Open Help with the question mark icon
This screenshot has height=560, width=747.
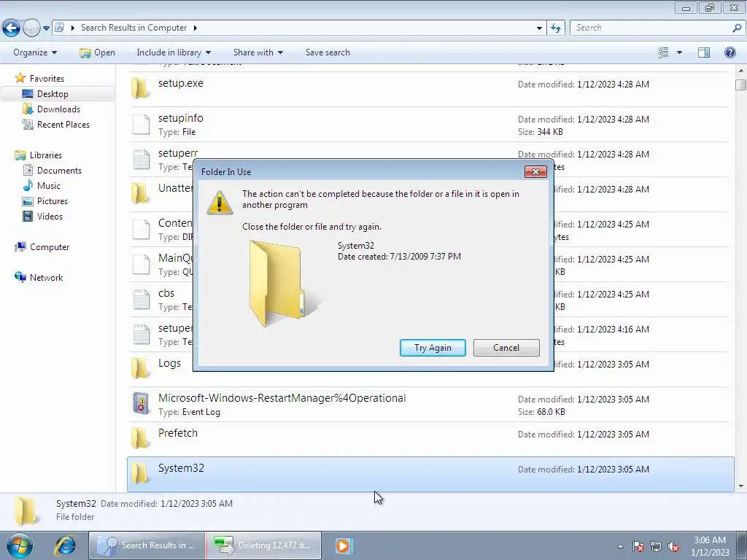coord(729,52)
